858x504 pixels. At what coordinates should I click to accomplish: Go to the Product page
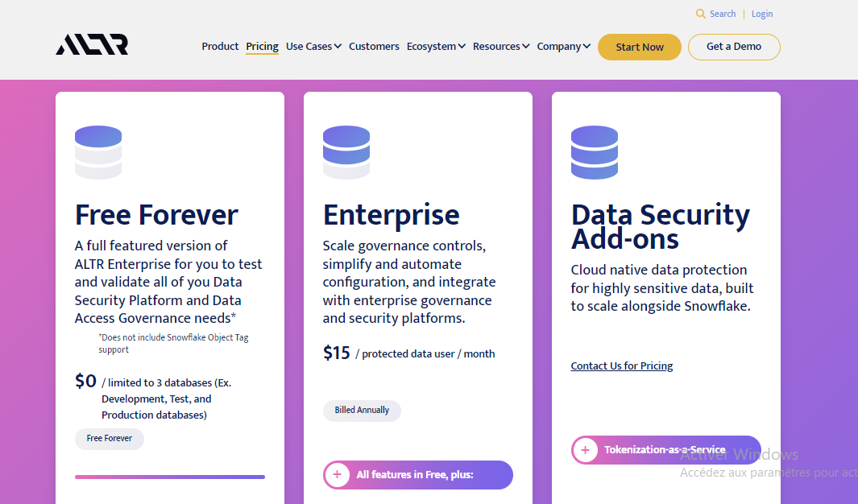[x=220, y=47]
